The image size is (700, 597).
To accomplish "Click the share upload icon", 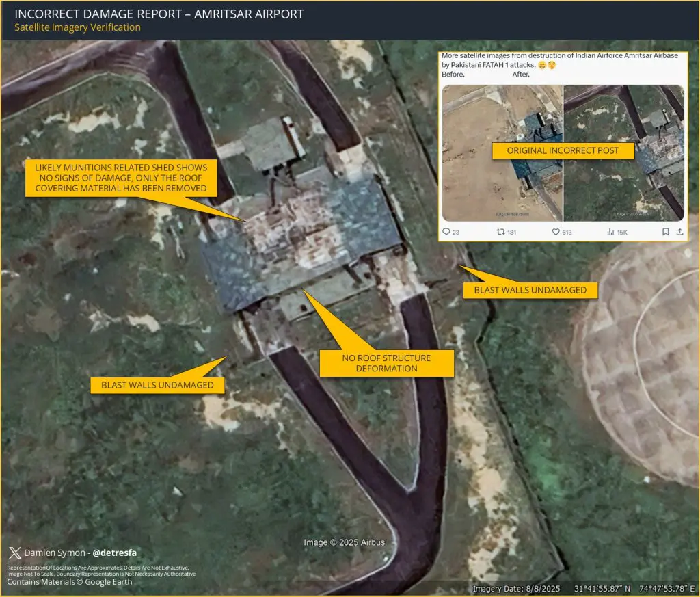I will click(x=679, y=232).
